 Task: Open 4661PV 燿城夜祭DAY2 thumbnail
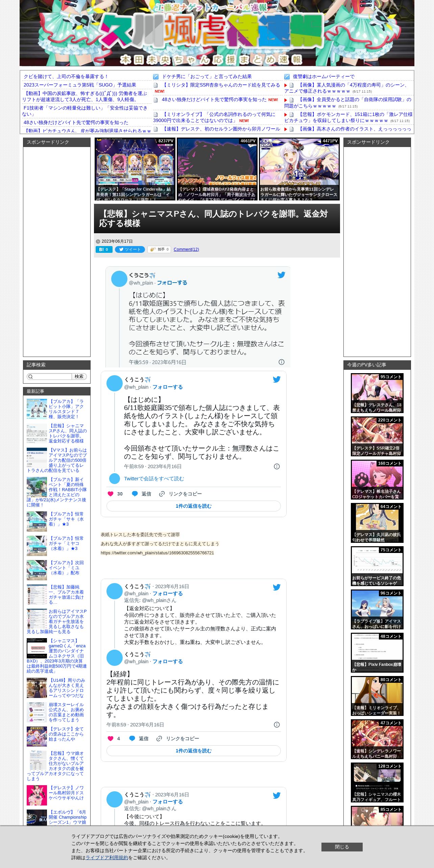[217, 169]
